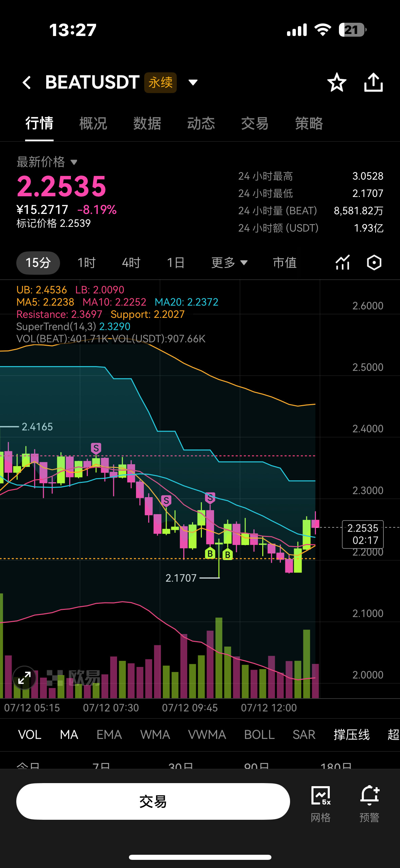The height and width of the screenshot is (868, 400).
Task: Expand the 更多 timeframe dropdown
Action: (x=229, y=263)
